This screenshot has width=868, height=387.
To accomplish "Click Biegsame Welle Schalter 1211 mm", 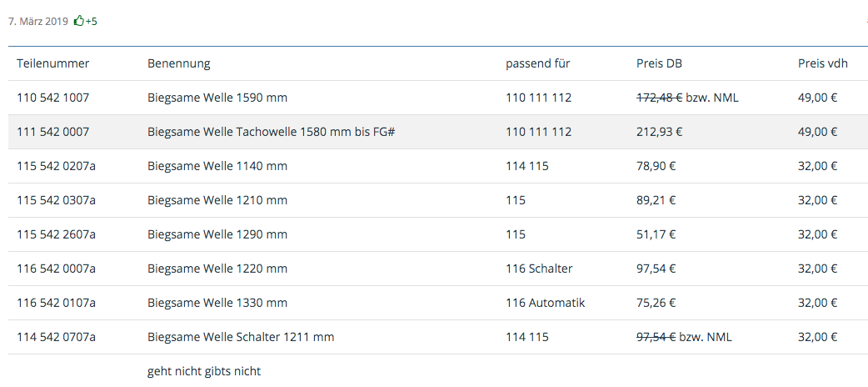I will pos(240,337).
